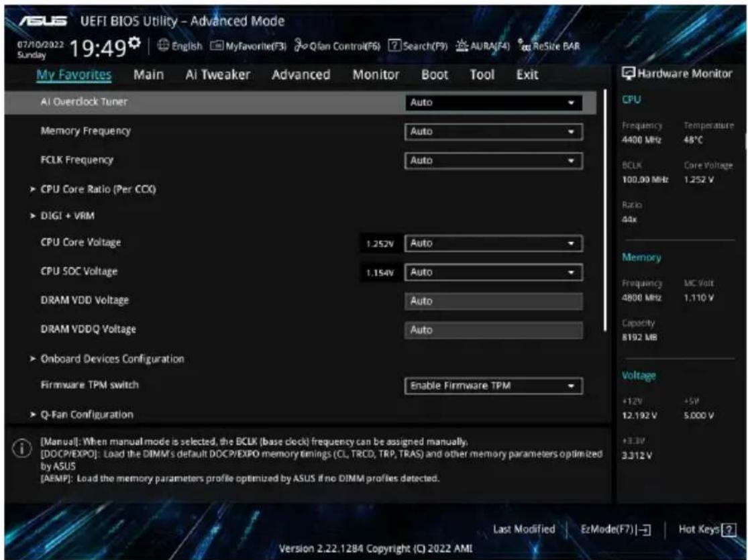Click the 4800 MHz memory frequency value
Screen dimensions: 748x560
[x=641, y=298]
